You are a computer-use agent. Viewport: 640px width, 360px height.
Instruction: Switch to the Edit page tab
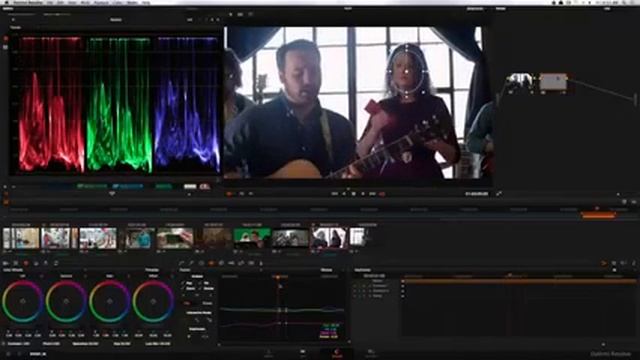(x=303, y=353)
